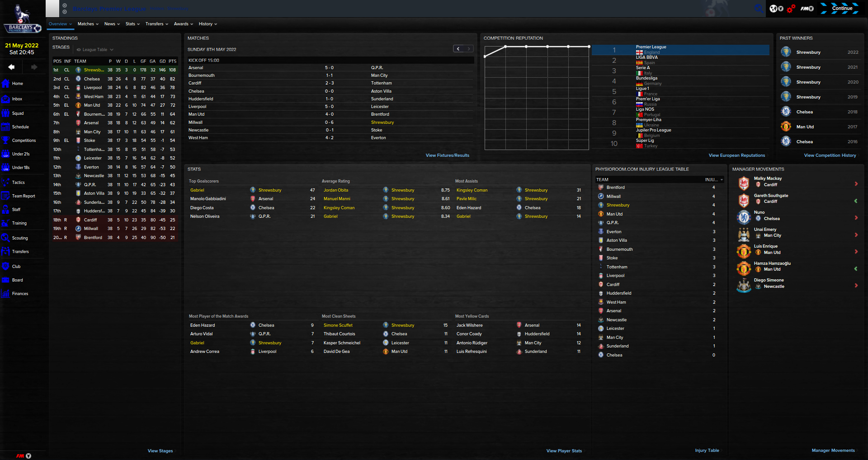Go forward with the grey arrow
Screen dimensions: 868x460
[x=34, y=67]
